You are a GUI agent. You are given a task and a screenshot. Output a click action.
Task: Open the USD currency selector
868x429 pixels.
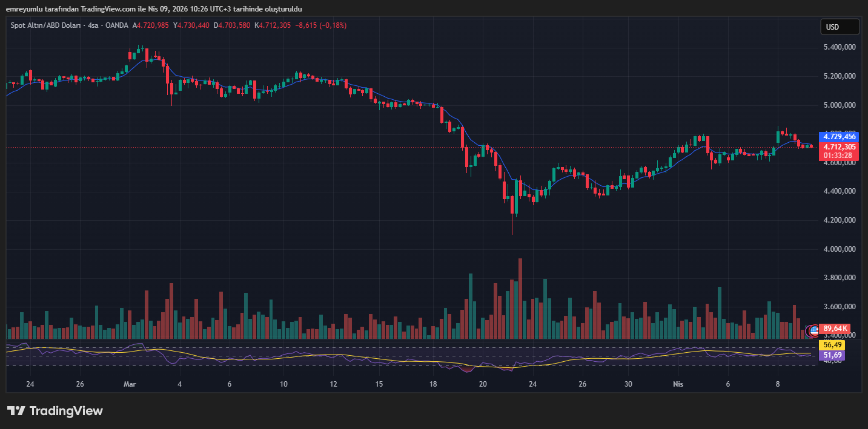click(840, 27)
